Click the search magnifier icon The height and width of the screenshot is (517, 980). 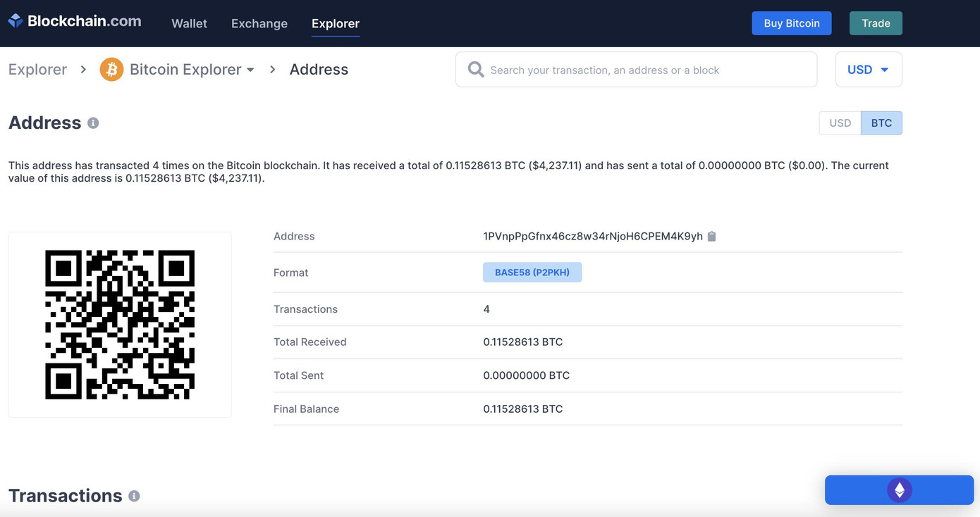(x=475, y=69)
